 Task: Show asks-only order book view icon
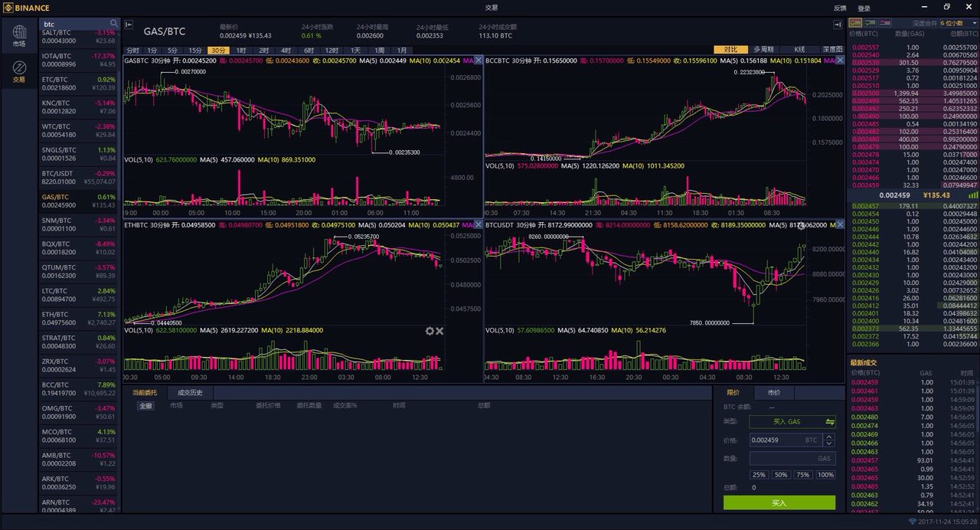click(885, 24)
